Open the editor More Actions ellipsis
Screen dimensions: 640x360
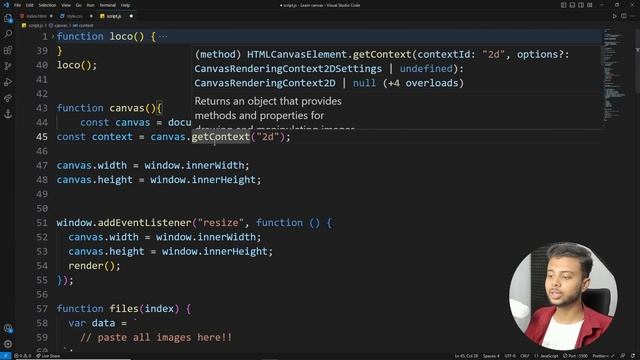[633, 16]
